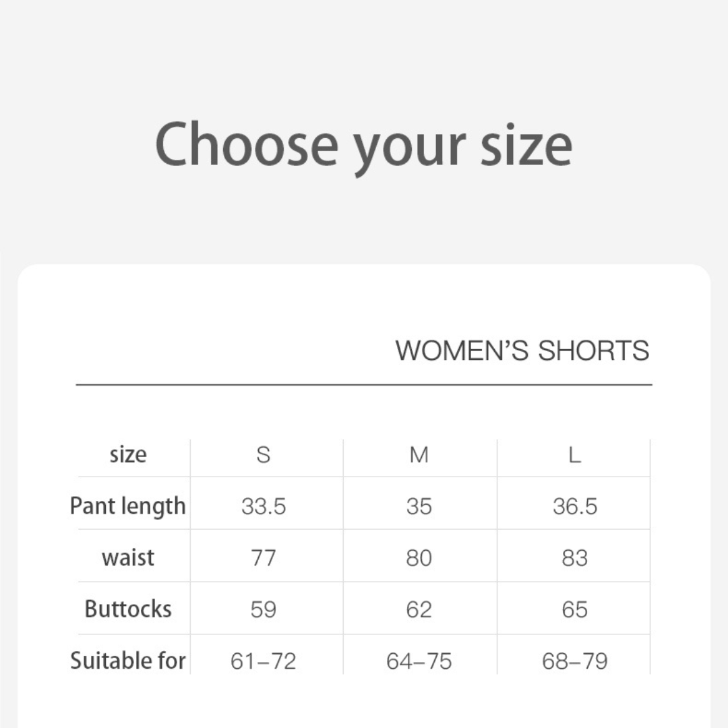Choose the L size column header

click(574, 456)
